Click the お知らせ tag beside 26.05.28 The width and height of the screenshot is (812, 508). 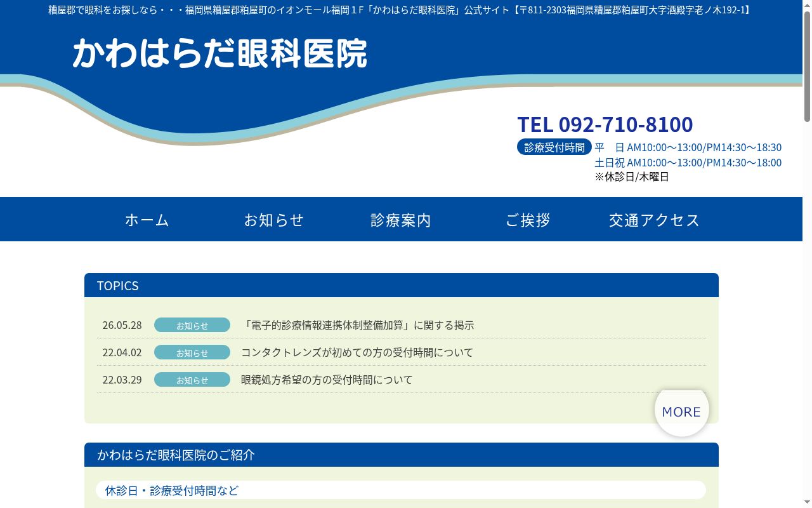(x=192, y=325)
